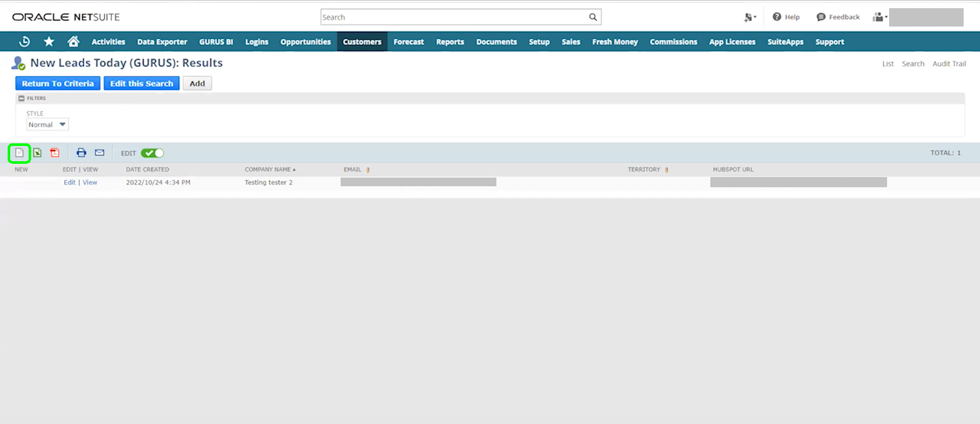Viewport: 980px width, 424px height.
Task: Click the Hubspot URL column header
Action: click(x=733, y=169)
